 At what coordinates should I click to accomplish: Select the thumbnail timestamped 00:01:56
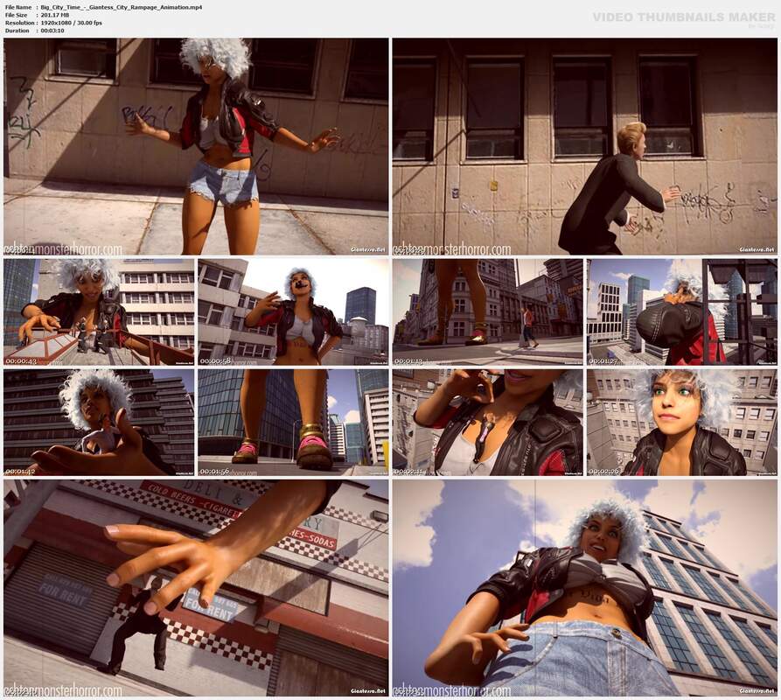(x=293, y=422)
